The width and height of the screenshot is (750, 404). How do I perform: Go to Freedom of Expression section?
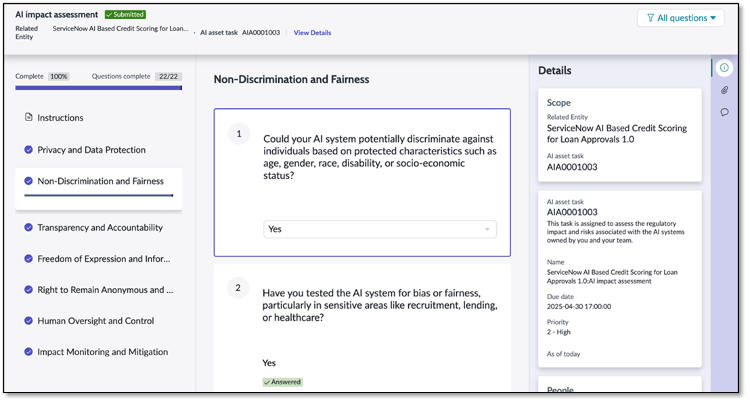coord(103,259)
